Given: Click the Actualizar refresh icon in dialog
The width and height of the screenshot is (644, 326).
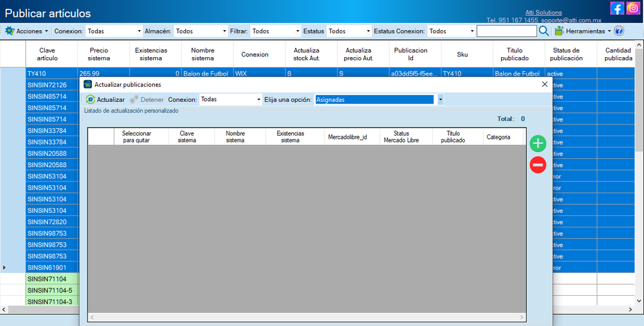Looking at the screenshot, I should [x=91, y=99].
